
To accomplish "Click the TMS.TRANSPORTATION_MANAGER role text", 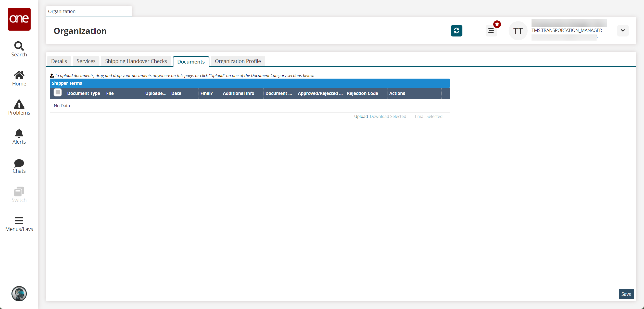I will 566,30.
